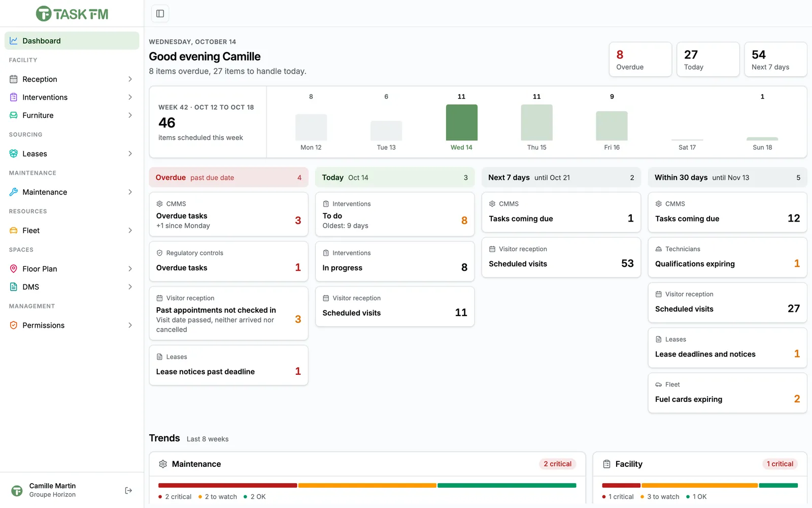
Task: Expand the Permissions chevron
Action: tap(130, 325)
